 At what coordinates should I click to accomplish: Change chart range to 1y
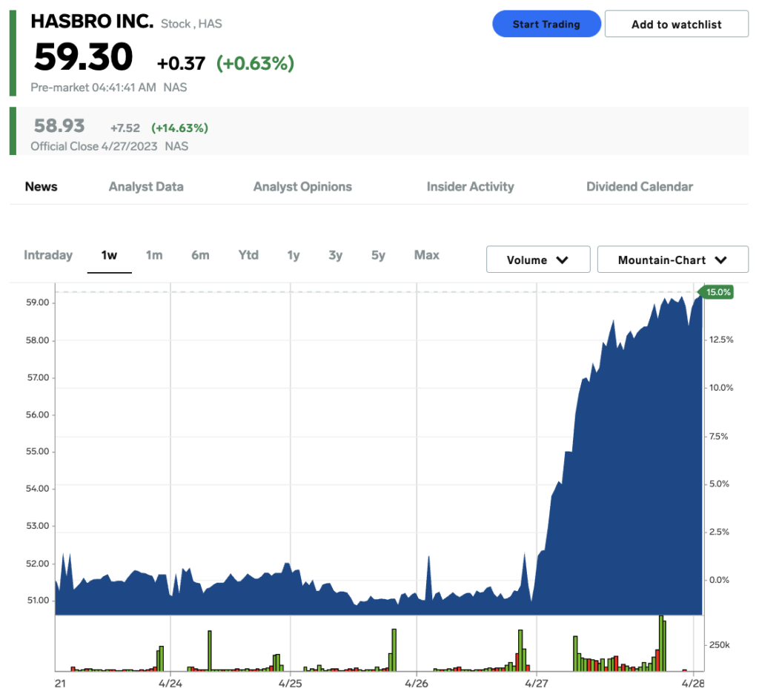click(x=294, y=255)
